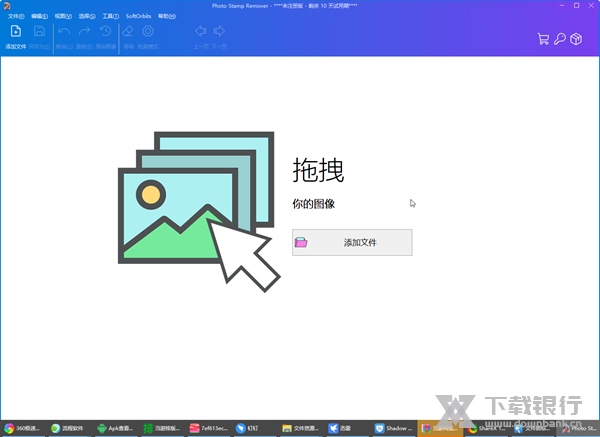
Task: Open the Apk viewer taskbar item
Action: click(115, 428)
